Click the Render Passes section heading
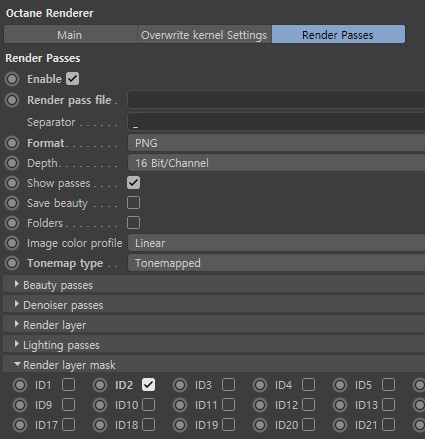The height and width of the screenshot is (439, 425). coord(43,58)
